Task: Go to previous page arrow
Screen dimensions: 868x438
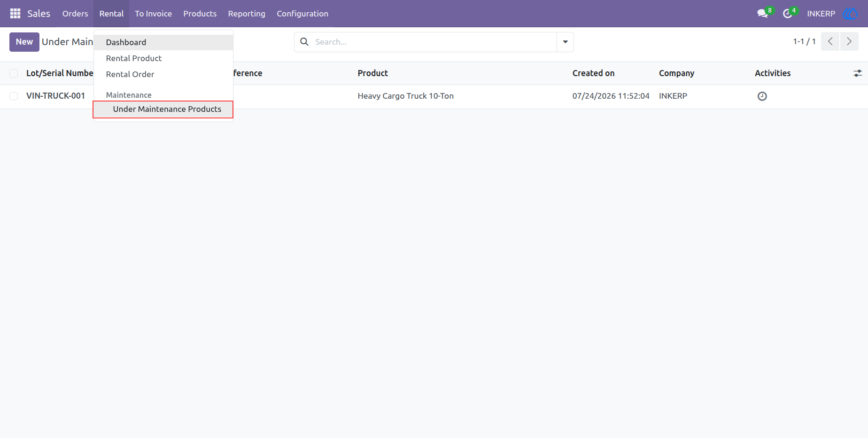Action: [x=830, y=42]
